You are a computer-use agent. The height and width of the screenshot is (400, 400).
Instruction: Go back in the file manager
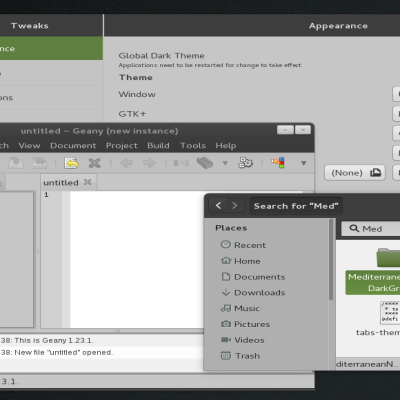[218, 206]
